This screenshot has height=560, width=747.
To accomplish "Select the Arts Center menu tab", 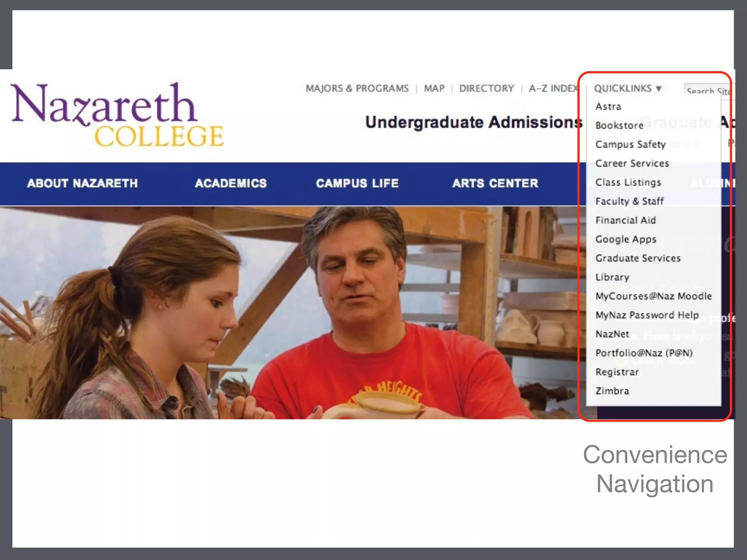I will 495,183.
